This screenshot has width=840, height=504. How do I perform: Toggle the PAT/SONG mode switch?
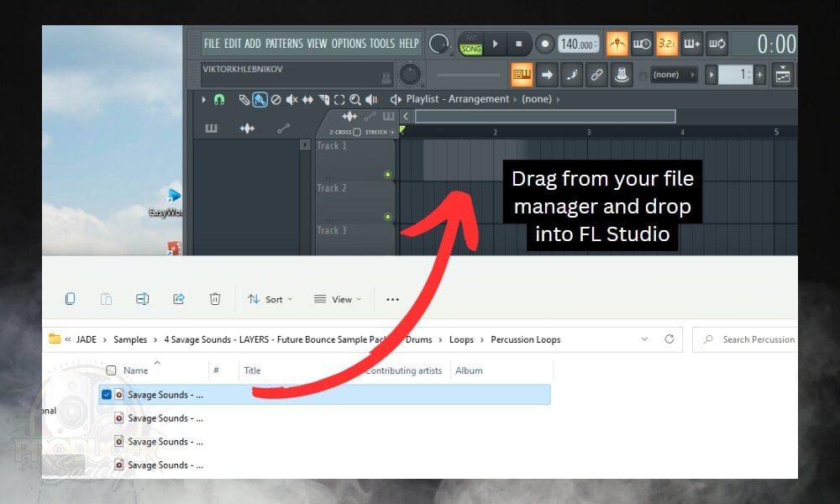pyautogui.click(x=470, y=45)
